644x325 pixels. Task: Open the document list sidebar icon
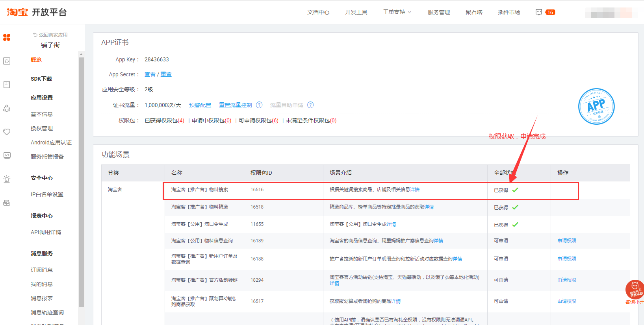click(7, 85)
